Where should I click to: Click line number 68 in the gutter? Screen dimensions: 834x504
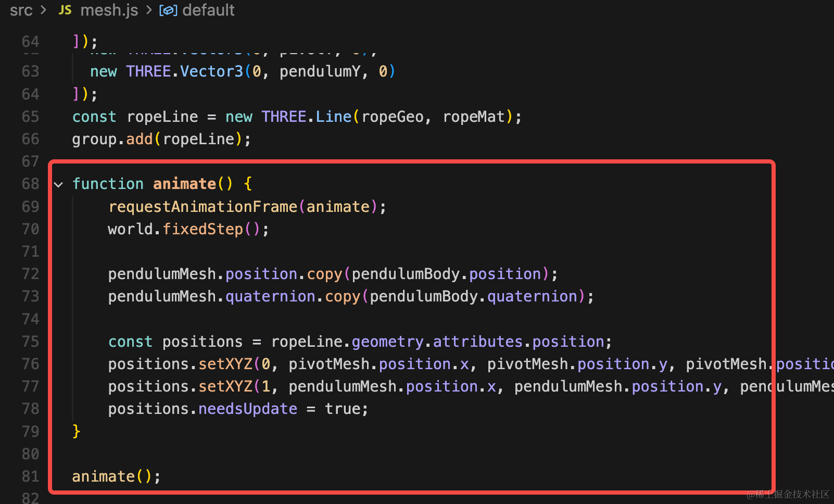31,184
